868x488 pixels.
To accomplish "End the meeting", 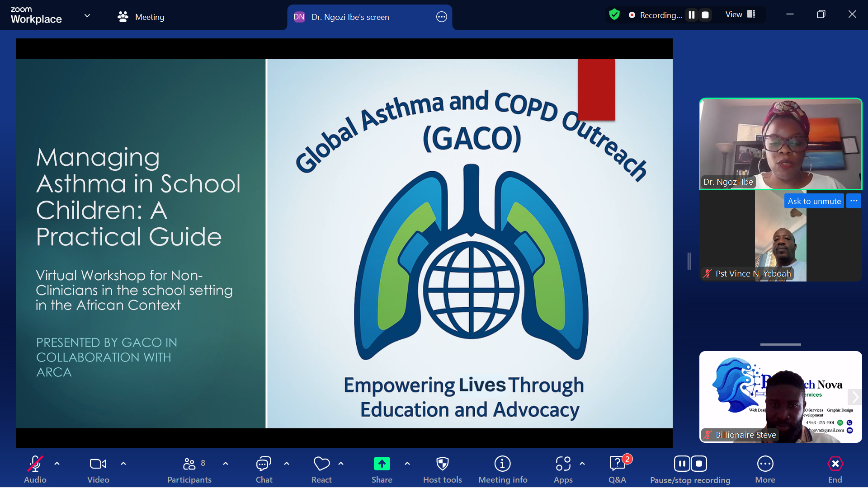I will (x=835, y=464).
